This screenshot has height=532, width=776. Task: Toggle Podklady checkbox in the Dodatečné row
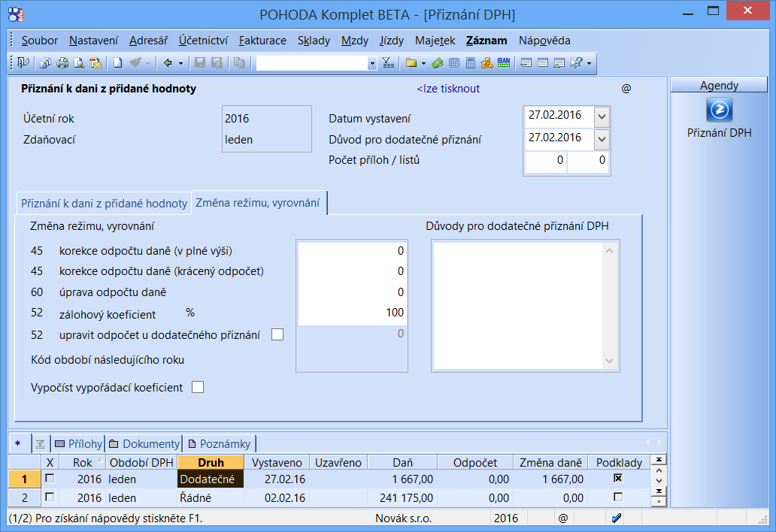[617, 478]
